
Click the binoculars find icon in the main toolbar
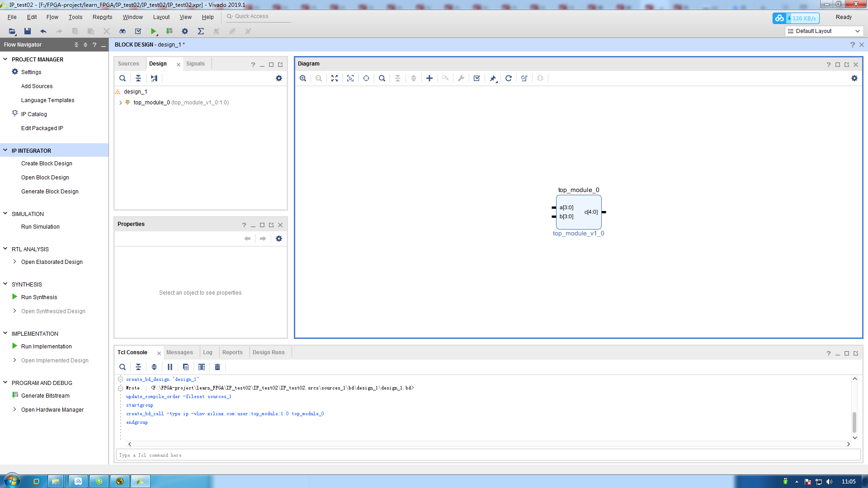click(123, 31)
